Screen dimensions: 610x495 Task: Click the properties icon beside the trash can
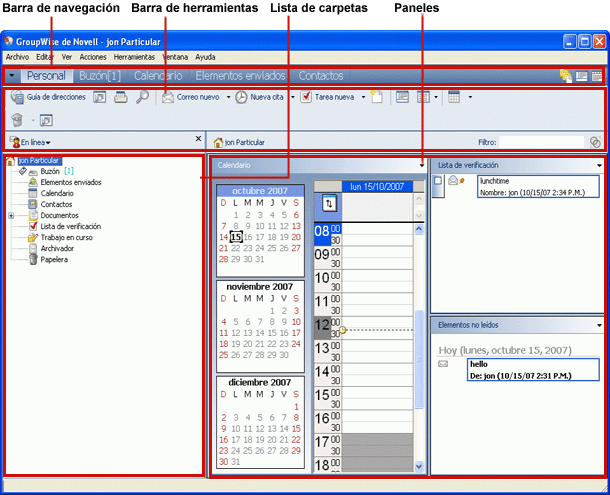tap(46, 120)
